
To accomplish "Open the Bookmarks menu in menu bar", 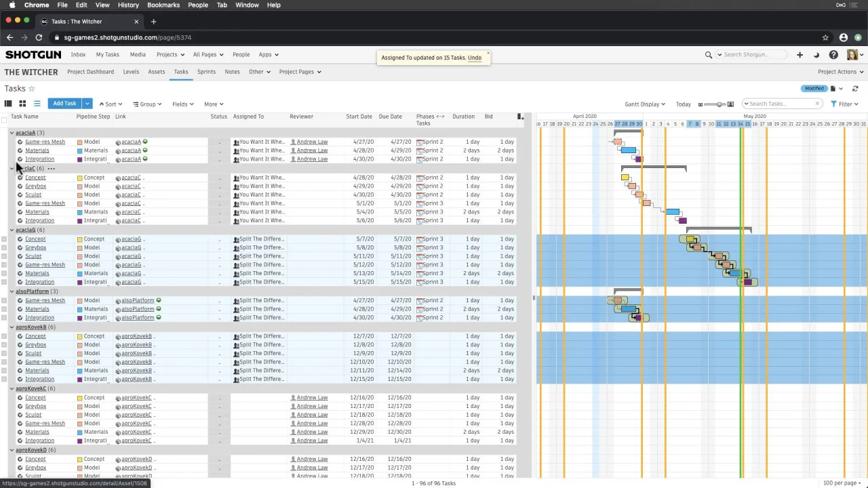I will coord(163,5).
